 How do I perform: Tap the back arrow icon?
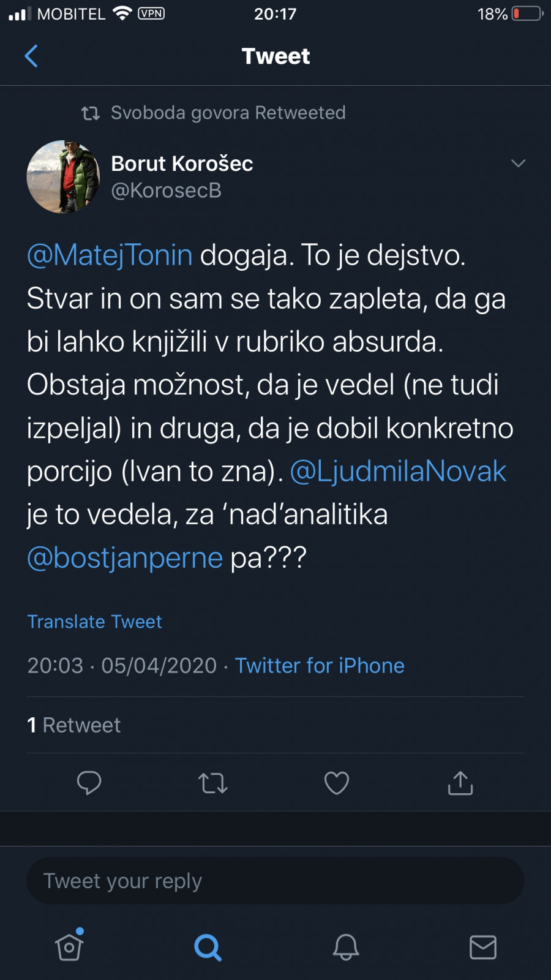point(31,56)
